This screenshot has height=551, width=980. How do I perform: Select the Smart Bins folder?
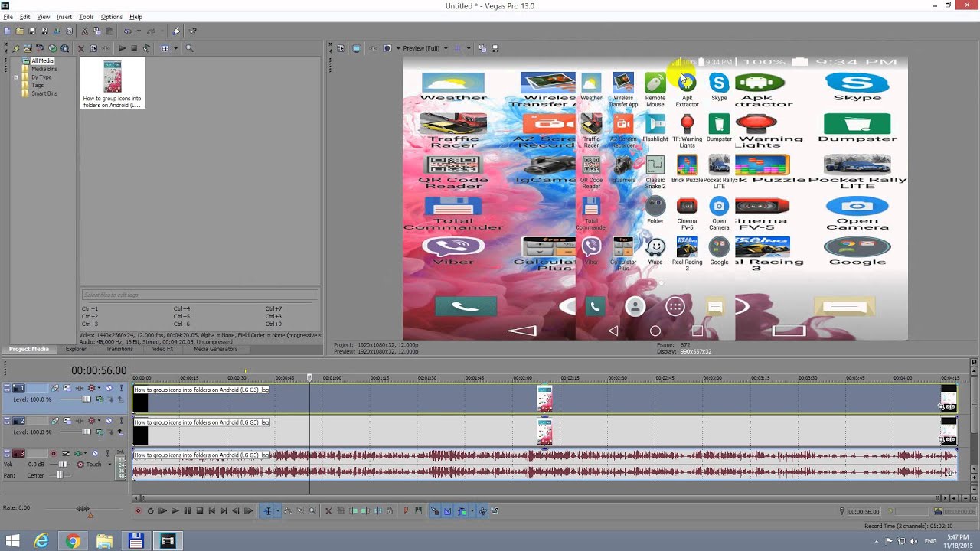[x=44, y=93]
